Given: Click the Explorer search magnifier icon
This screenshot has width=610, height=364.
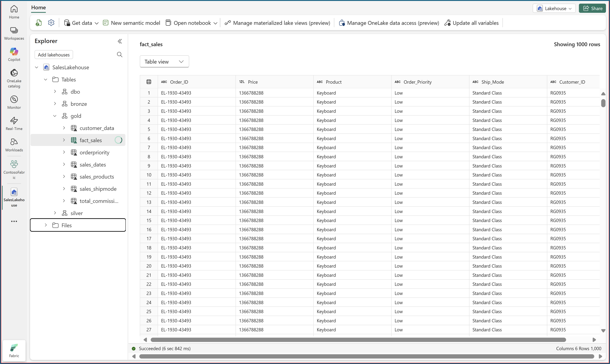Looking at the screenshot, I should 120,54.
